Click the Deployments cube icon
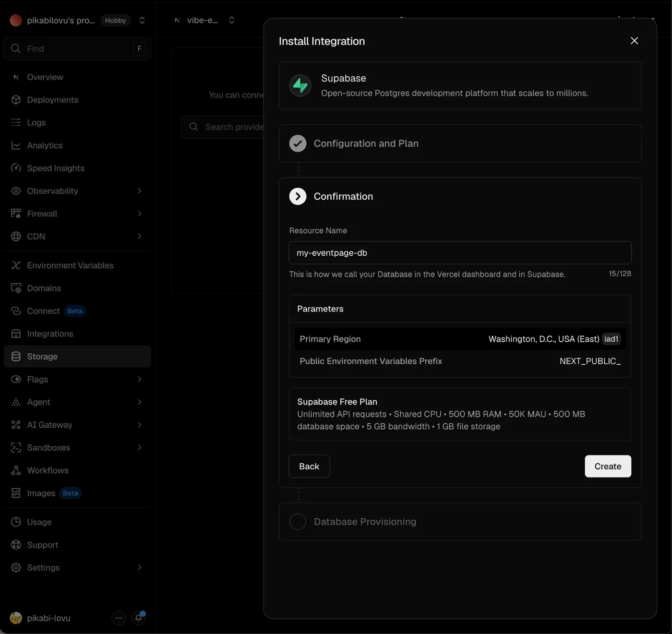The width and height of the screenshot is (672, 634). point(16,100)
